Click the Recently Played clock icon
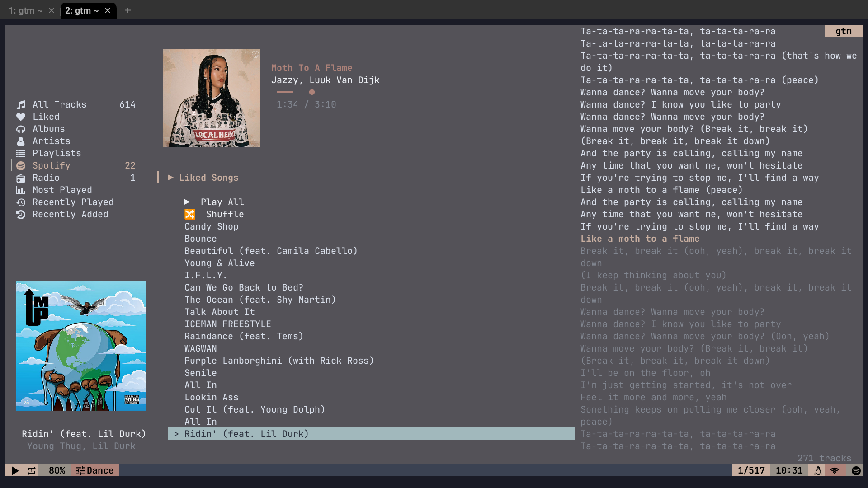 (21, 202)
